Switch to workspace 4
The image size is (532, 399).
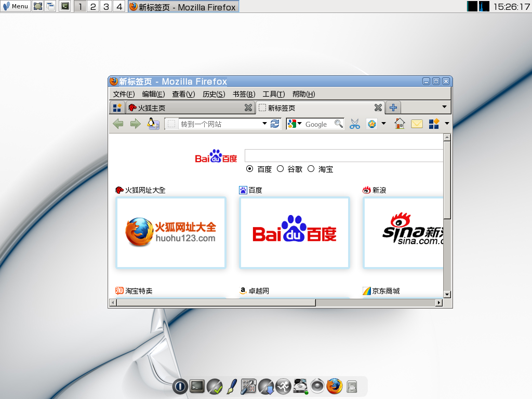pyautogui.click(x=119, y=6)
